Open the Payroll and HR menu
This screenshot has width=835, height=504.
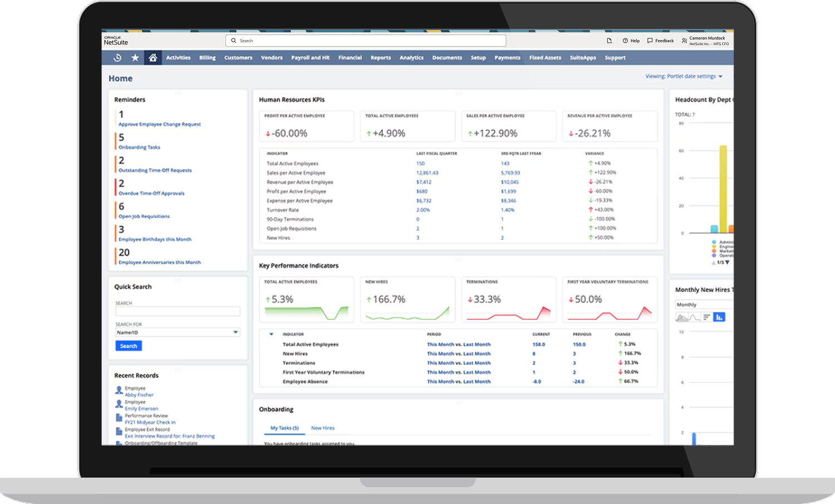(x=310, y=57)
